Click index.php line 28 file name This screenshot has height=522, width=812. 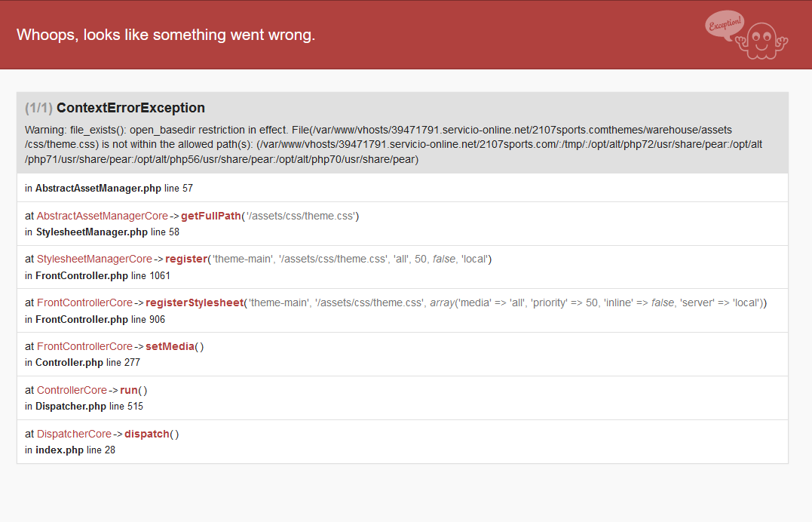pyautogui.click(x=59, y=450)
